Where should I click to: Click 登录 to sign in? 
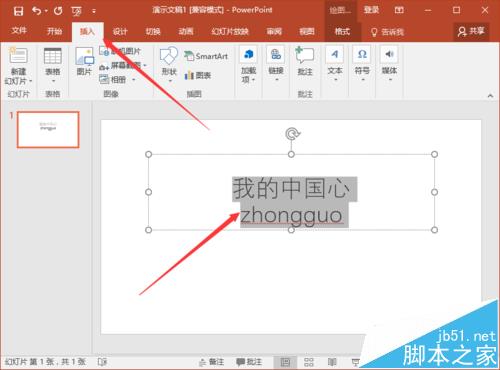[x=371, y=10]
